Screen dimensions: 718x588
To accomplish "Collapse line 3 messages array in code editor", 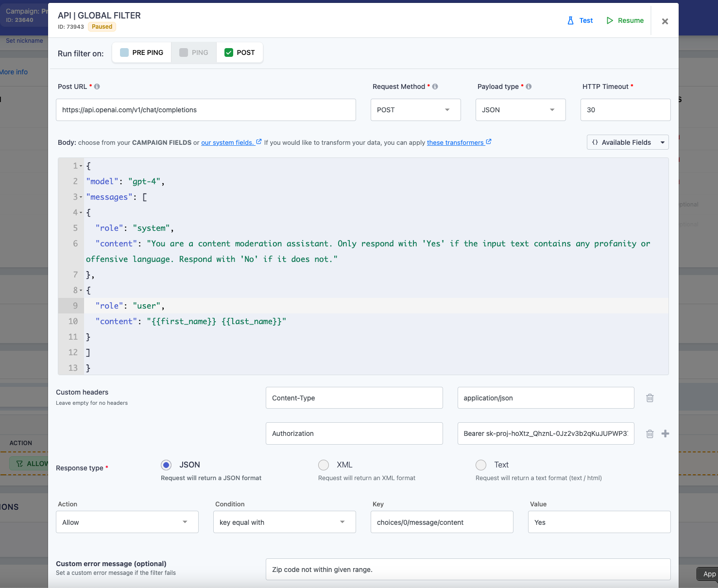I will click(81, 197).
